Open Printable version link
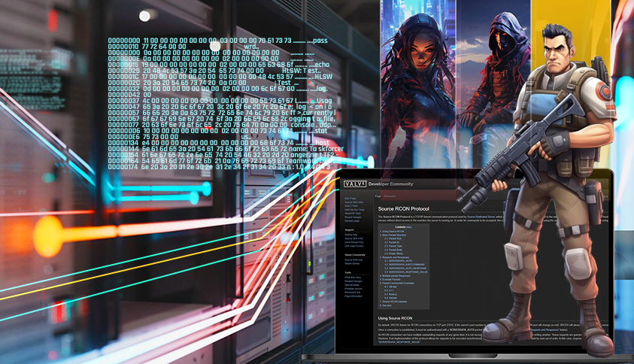634x364 pixels. coord(353,289)
